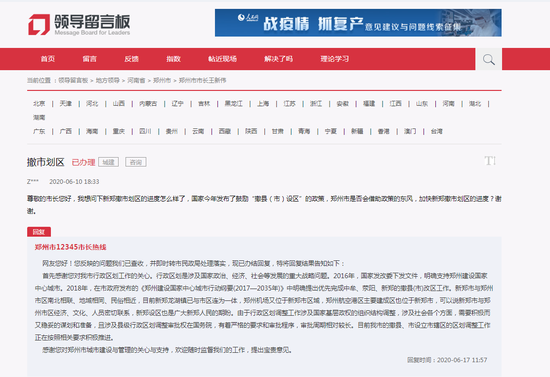Click the 城建 category tag

(109, 162)
